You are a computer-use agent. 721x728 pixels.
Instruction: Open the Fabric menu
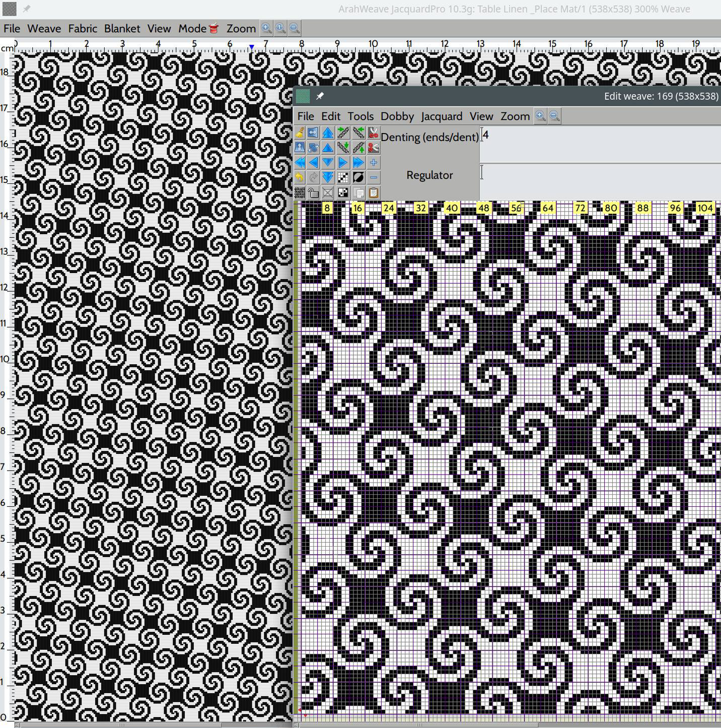click(83, 28)
